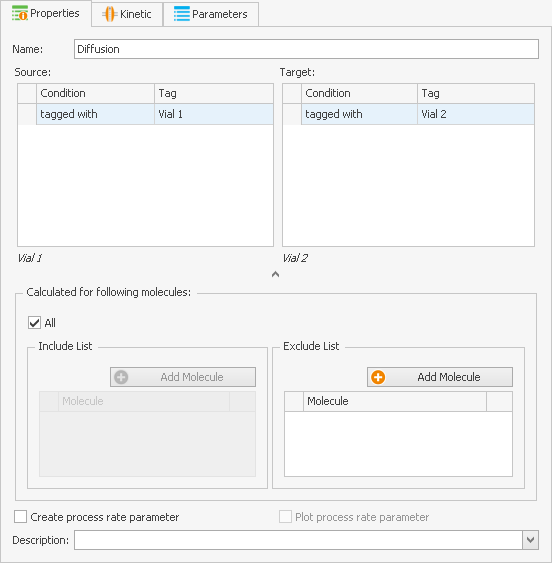Switch to the Parameters tab
Viewport: 552px width, 563px height.
pyautogui.click(x=211, y=14)
